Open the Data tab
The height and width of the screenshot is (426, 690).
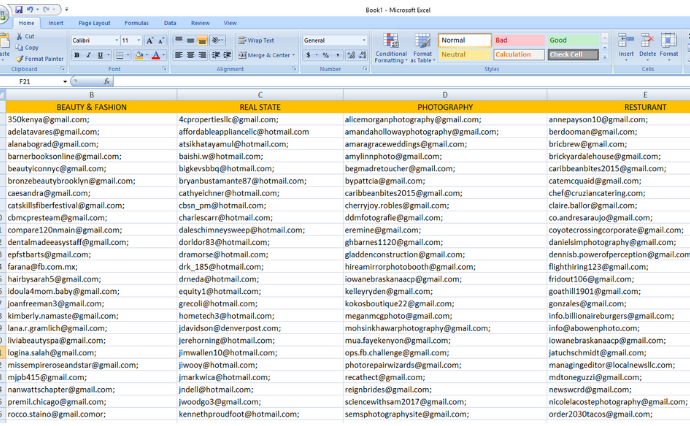click(170, 23)
